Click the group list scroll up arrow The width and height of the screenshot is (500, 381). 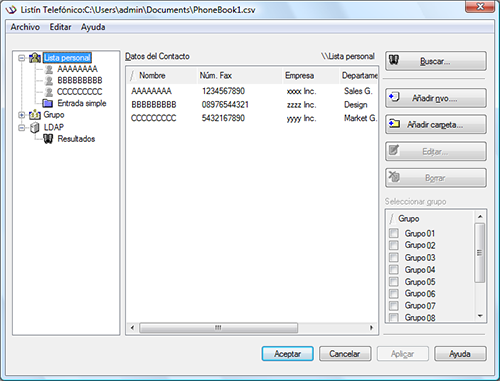click(x=480, y=217)
